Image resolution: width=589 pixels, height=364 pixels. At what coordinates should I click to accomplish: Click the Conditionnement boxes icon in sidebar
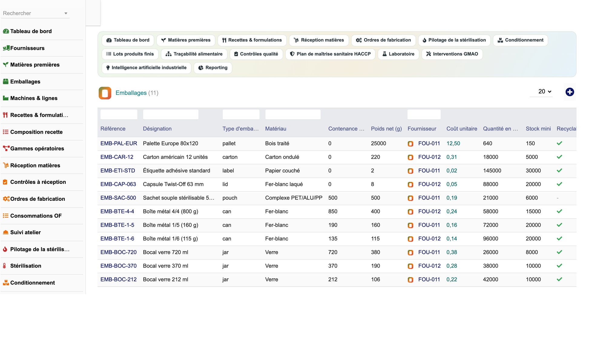click(6, 283)
